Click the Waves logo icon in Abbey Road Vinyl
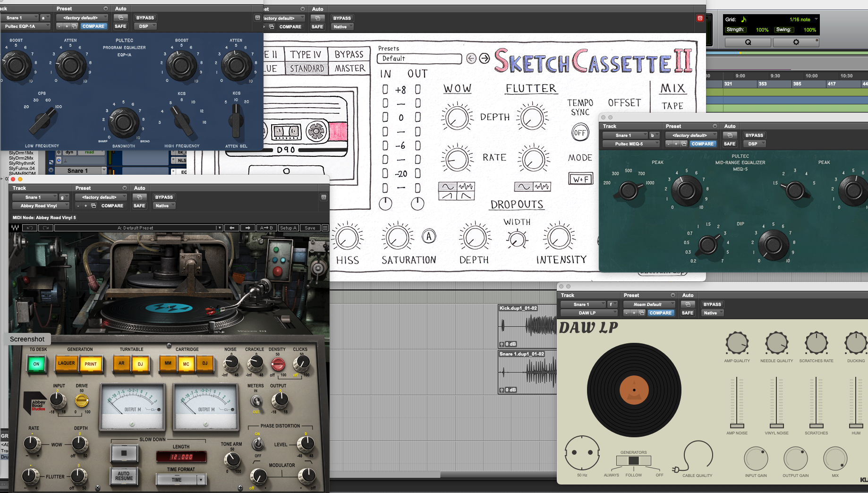868x493 pixels. [15, 228]
